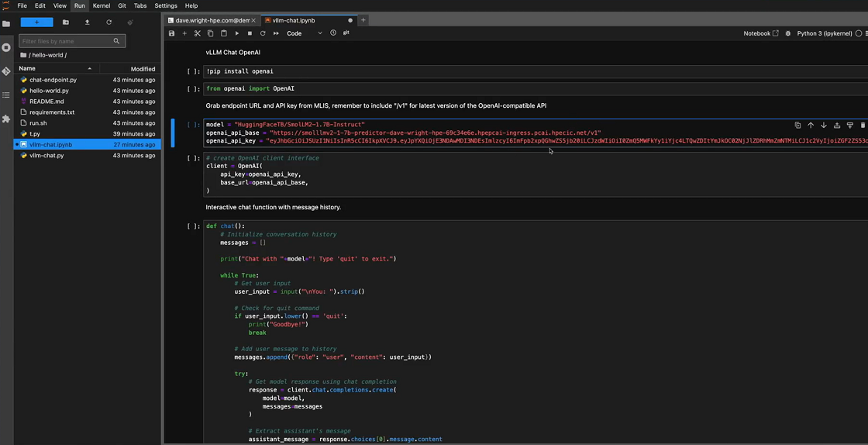Close the dave.wright-hpe.com terminal tab

(253, 20)
